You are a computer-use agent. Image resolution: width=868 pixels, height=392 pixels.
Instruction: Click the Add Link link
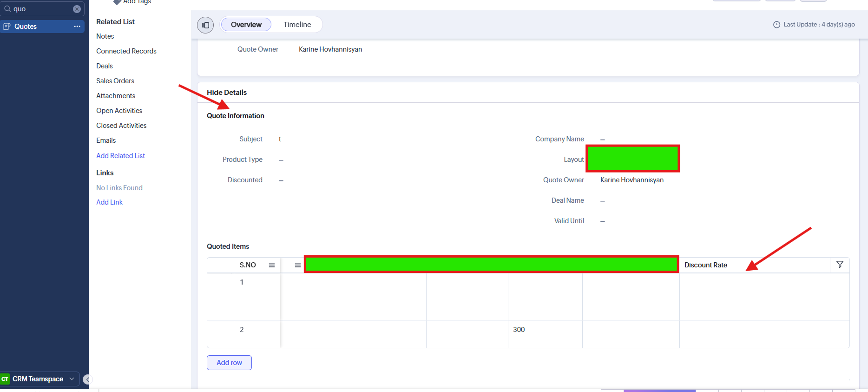109,202
